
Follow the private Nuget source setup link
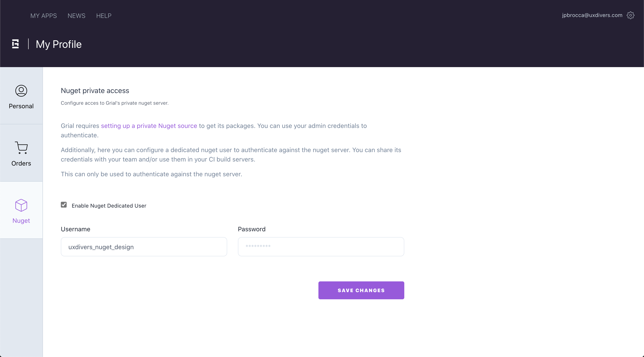point(149,126)
